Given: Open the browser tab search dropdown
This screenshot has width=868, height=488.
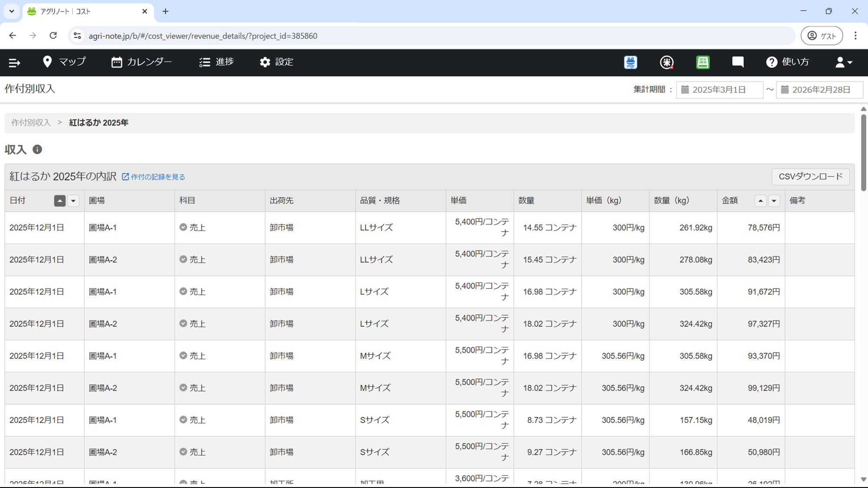Looking at the screenshot, I should click(12, 11).
